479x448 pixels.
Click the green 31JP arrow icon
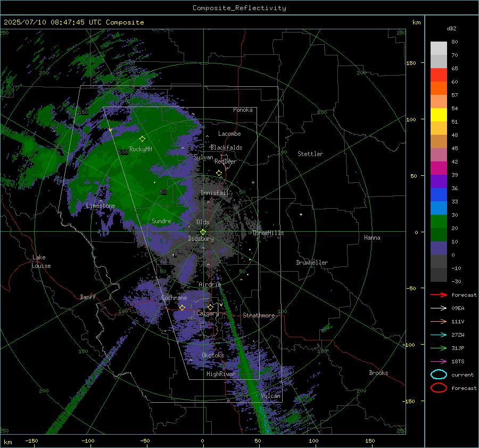[439, 348]
